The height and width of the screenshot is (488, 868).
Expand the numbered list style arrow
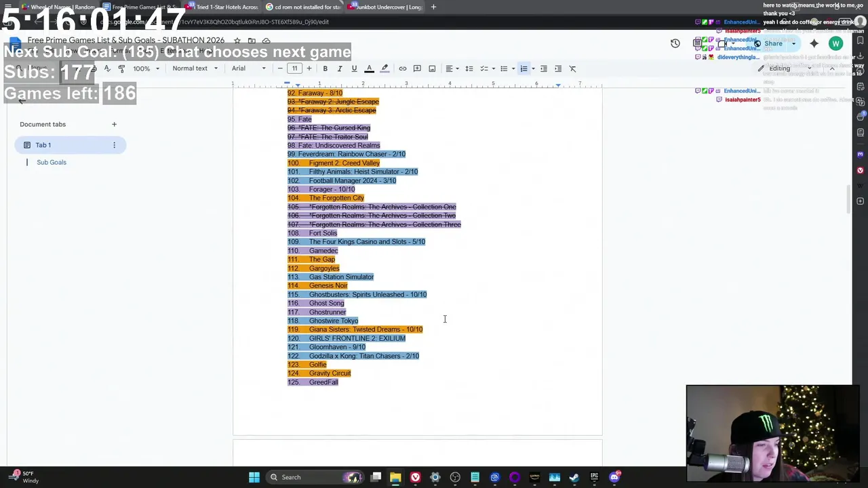[x=533, y=68]
